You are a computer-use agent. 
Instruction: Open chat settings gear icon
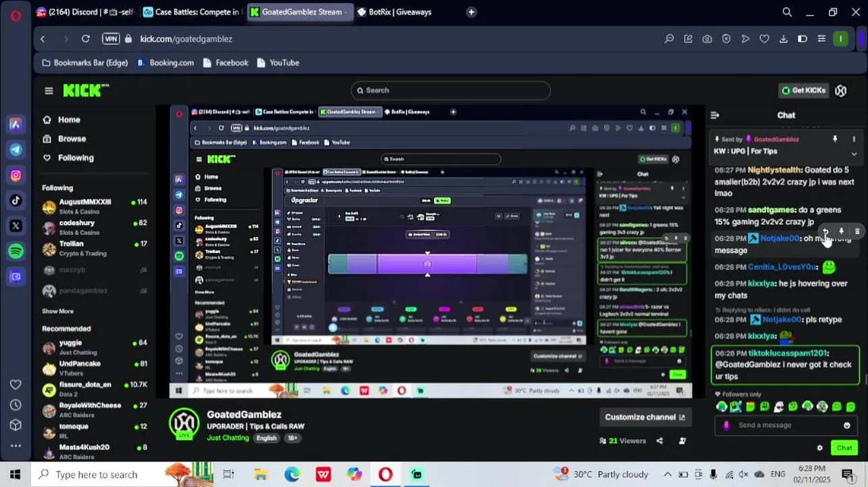click(820, 448)
